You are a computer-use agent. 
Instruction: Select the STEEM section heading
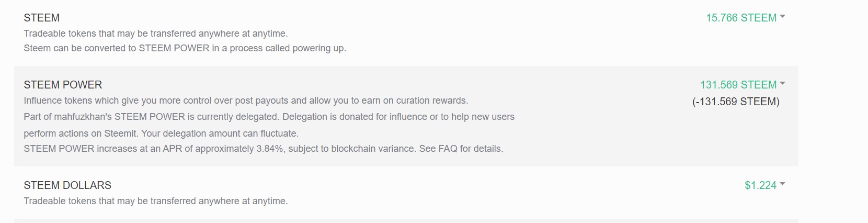tap(42, 18)
